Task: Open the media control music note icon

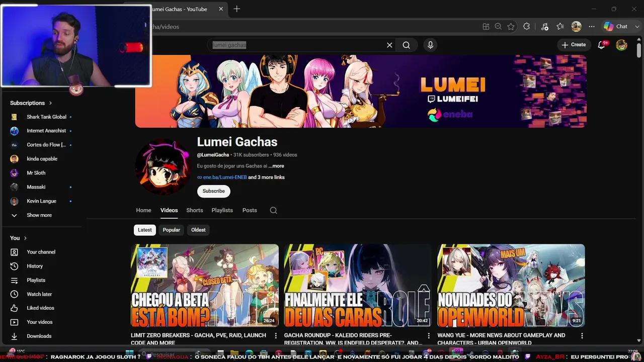Action: click(544, 27)
